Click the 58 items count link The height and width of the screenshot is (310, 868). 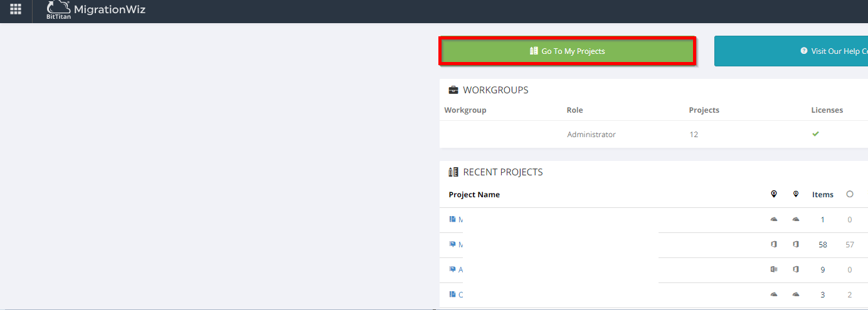coord(822,245)
